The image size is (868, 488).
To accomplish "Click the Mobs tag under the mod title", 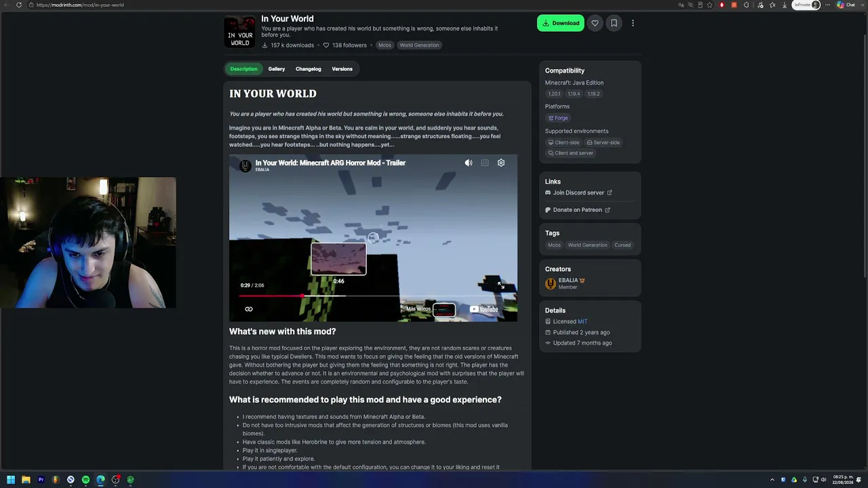I will pyautogui.click(x=384, y=45).
